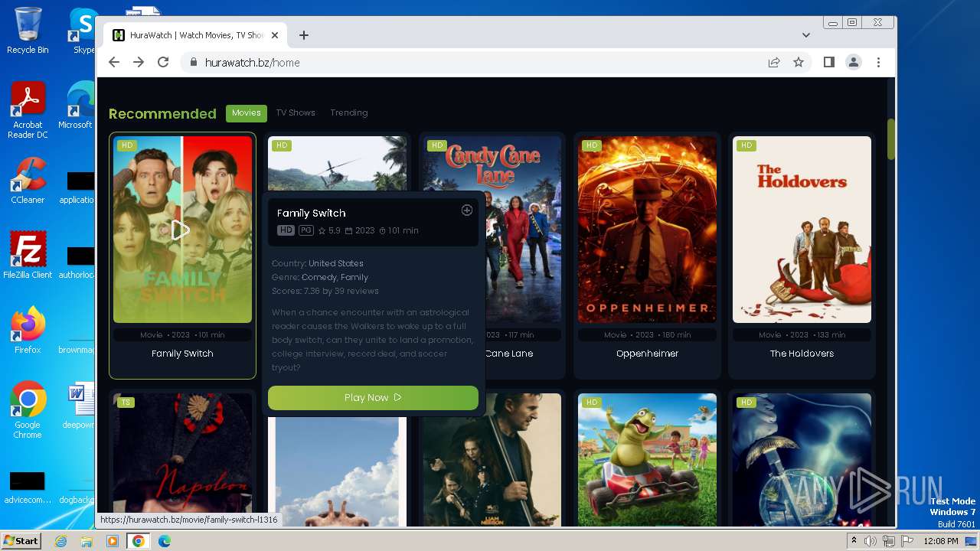The height and width of the screenshot is (551, 980).
Task: Open The Holdovers poster
Action: (x=802, y=230)
